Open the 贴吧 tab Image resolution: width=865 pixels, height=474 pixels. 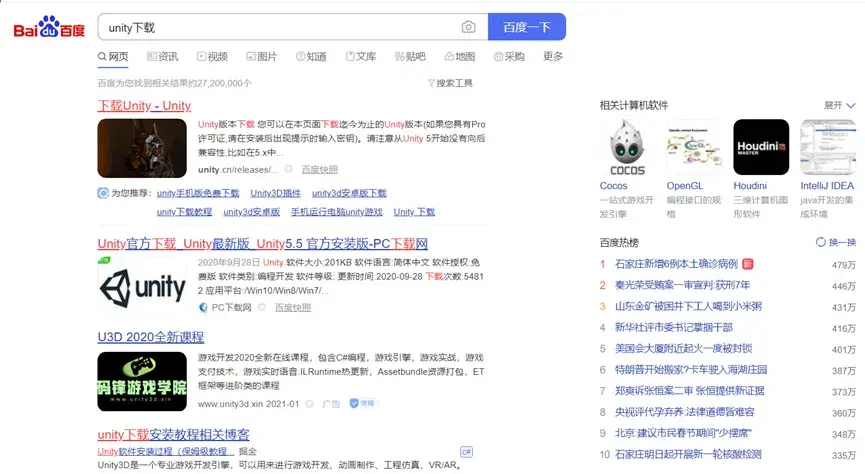(410, 56)
